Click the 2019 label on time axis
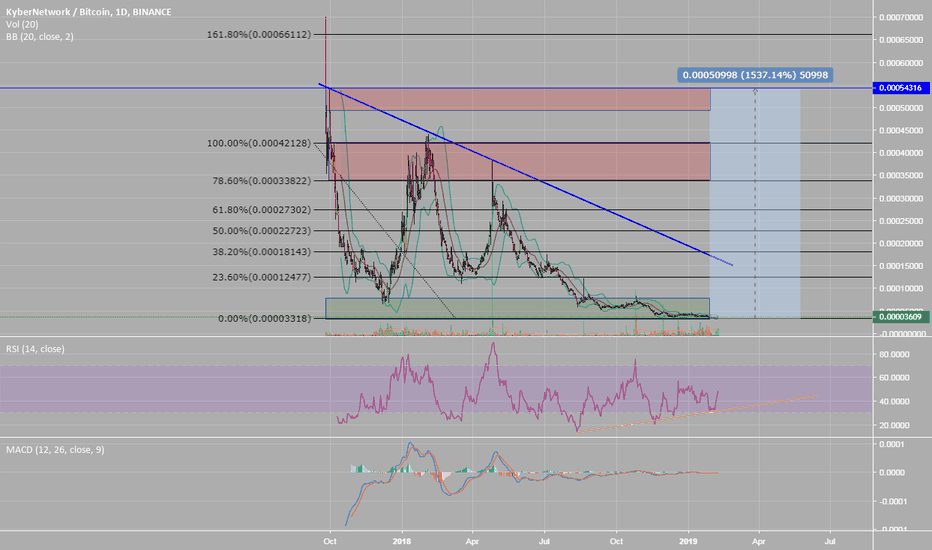This screenshot has height=550, width=932. pos(688,541)
